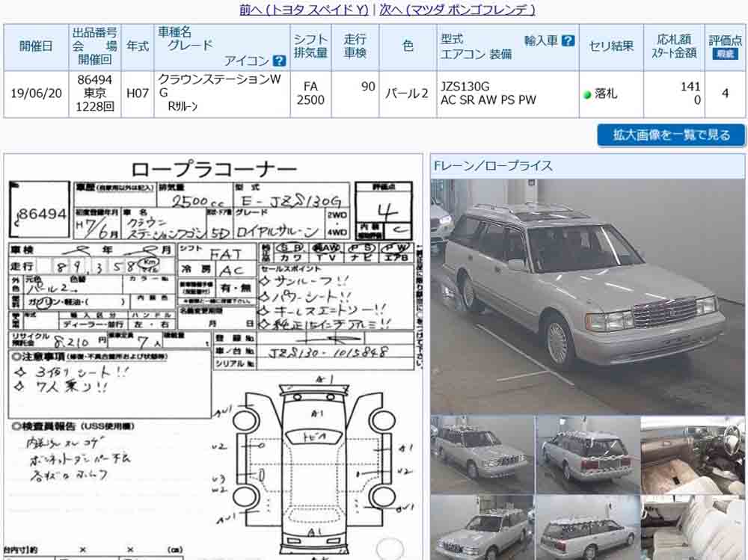748x560 pixels.
Task: Open the front-left exterior thumbnail below the main photo
Action: [482, 454]
